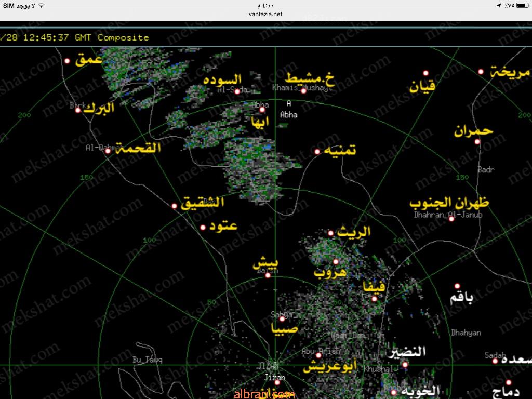The image size is (532, 399).
Task: Tap the albrari.com orange link text
Action: coord(264,394)
